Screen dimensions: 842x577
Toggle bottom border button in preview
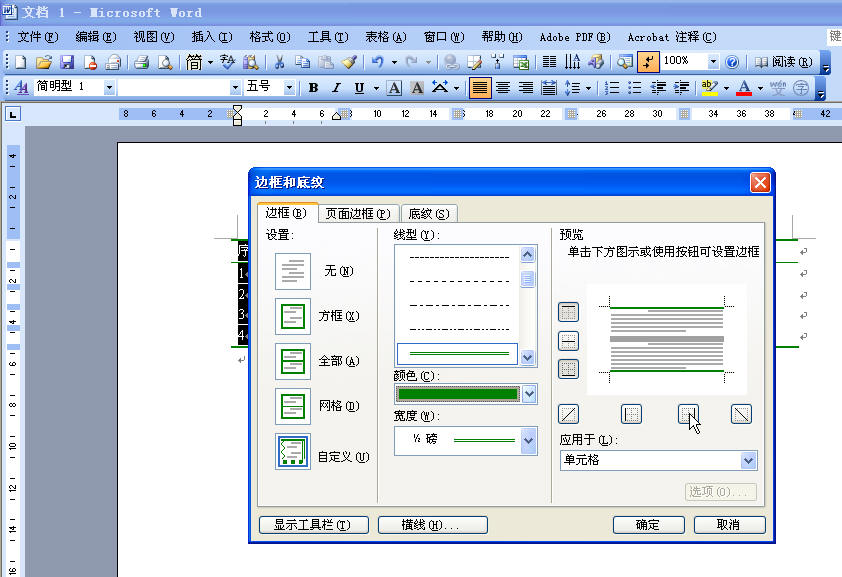569,369
